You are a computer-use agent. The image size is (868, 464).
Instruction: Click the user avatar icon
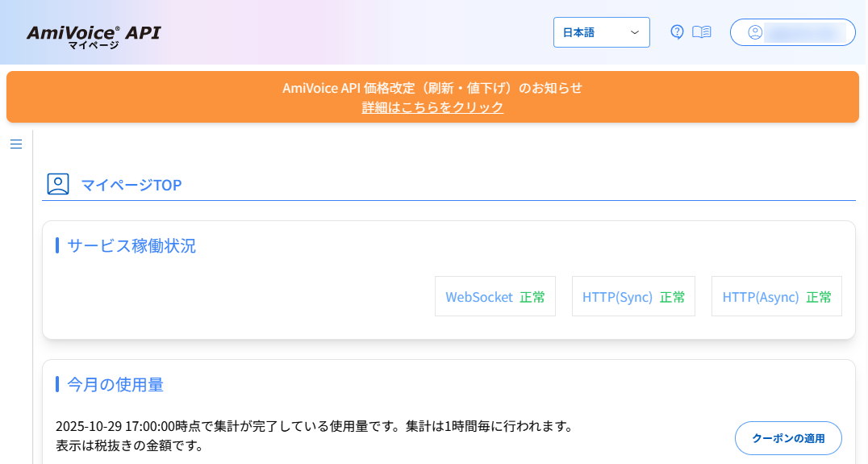click(755, 32)
